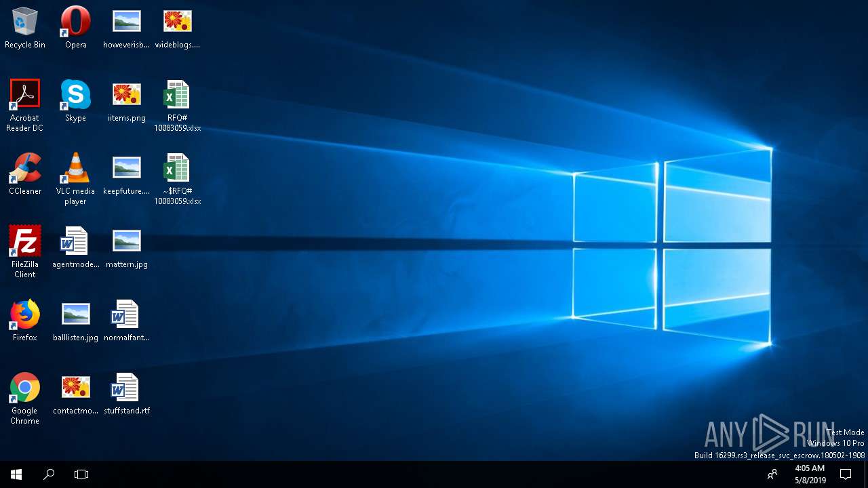Open taskbar search magnifier

coord(49,474)
